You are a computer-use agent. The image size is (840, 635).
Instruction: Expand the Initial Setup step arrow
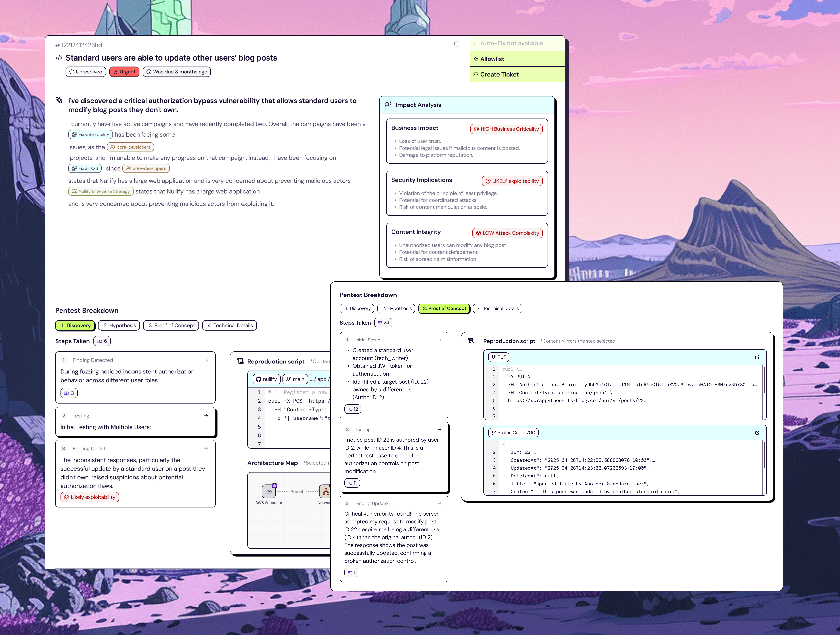coord(440,340)
